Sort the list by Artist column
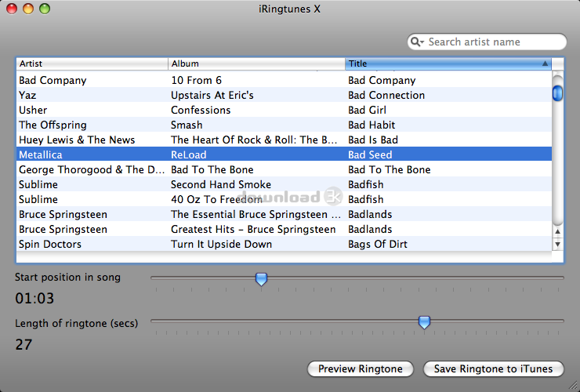The height and width of the screenshot is (392, 580). tap(92, 64)
